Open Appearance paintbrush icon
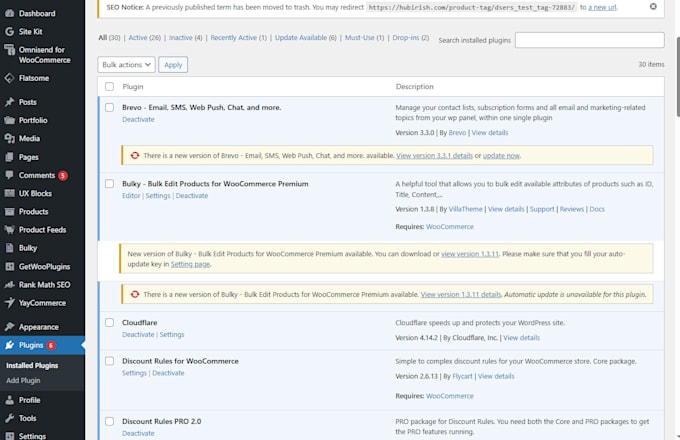The width and height of the screenshot is (680, 440). point(9,326)
